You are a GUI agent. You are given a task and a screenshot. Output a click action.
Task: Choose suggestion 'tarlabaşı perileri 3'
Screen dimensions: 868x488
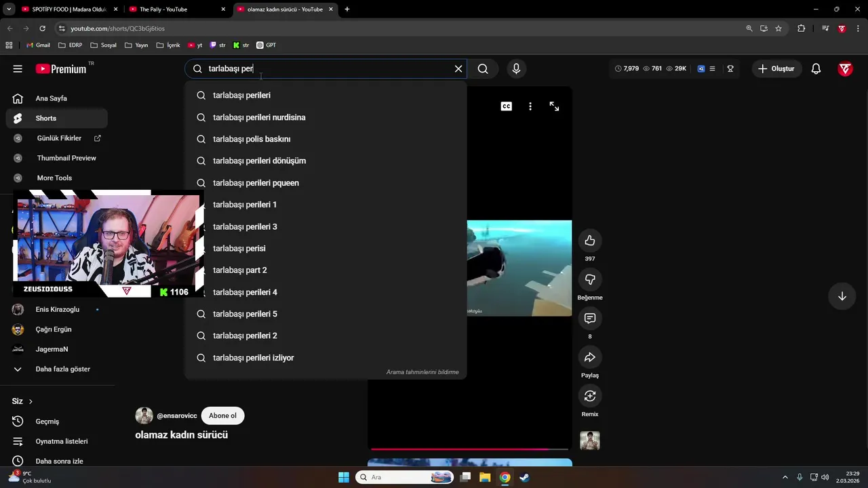325,226
